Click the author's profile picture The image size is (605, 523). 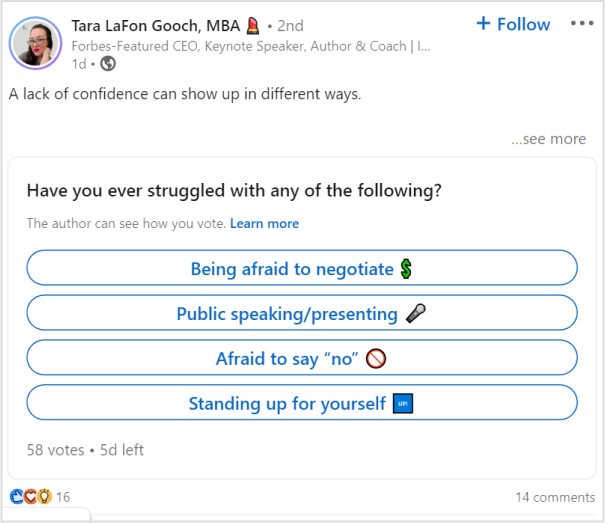[x=35, y=42]
